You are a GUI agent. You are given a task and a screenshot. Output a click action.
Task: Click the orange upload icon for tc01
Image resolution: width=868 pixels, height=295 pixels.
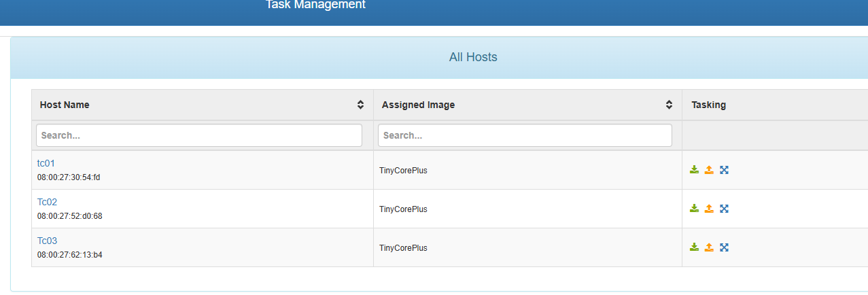click(x=709, y=170)
